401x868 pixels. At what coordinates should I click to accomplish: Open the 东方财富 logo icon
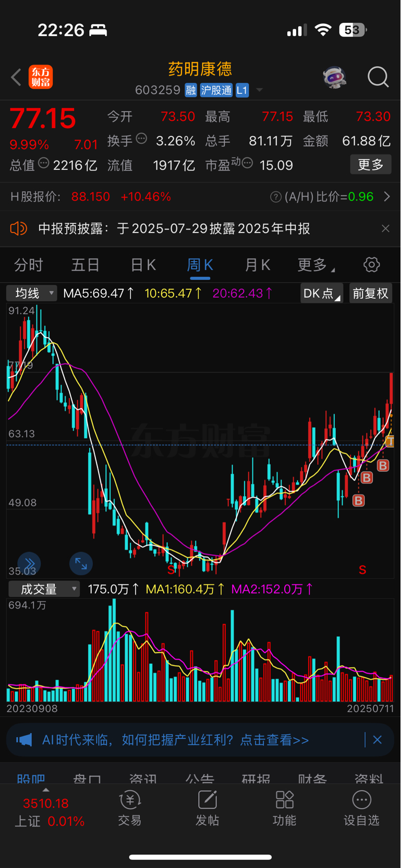pyautogui.click(x=41, y=77)
